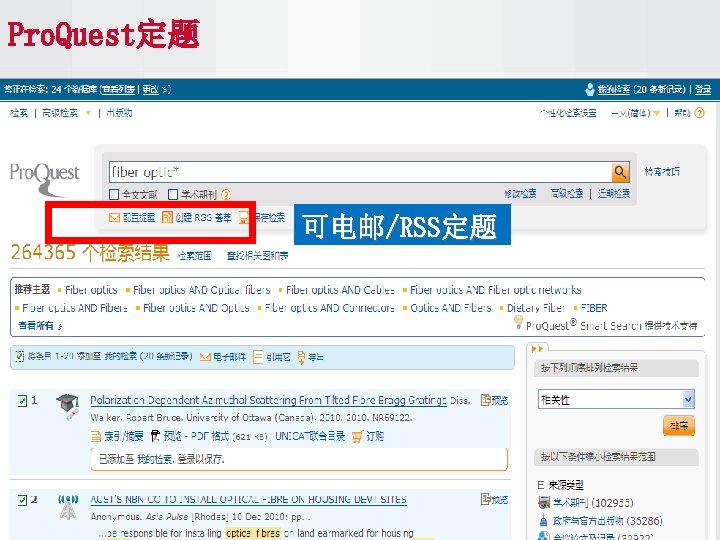Click suggested subject 'Fiber optics AND Cables'

tap(340, 290)
